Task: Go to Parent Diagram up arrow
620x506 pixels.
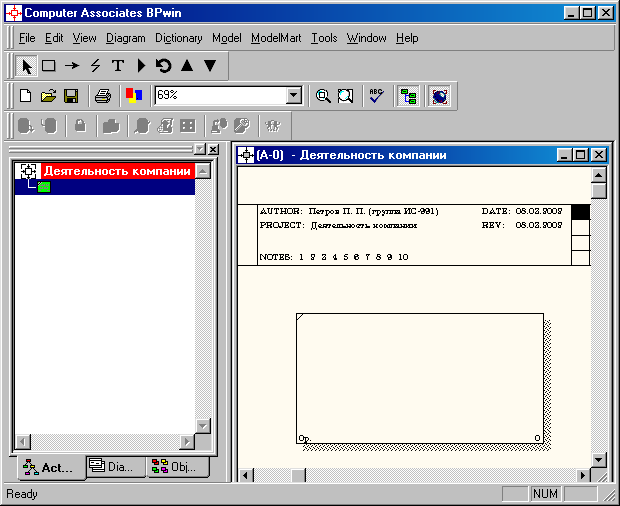Action: click(x=187, y=66)
